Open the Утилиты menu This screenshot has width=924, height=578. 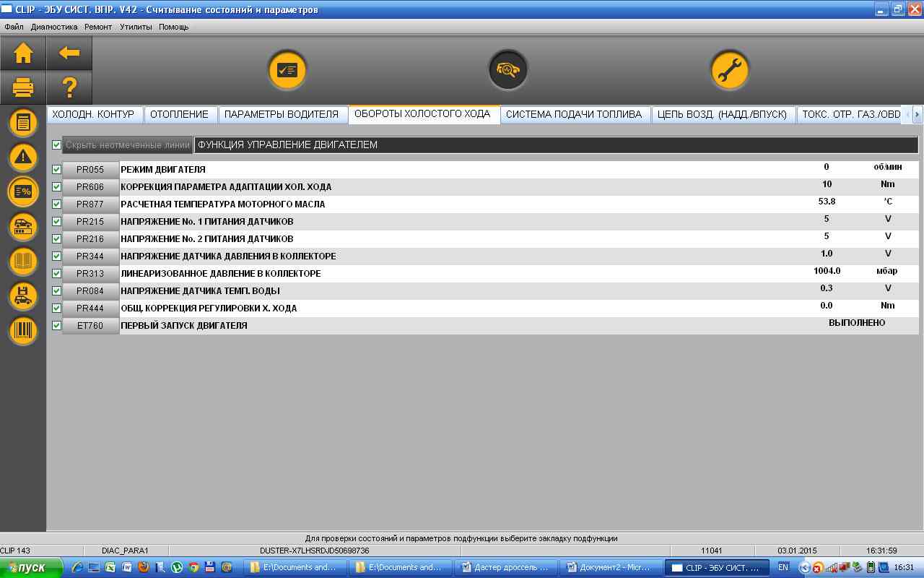pyautogui.click(x=136, y=27)
